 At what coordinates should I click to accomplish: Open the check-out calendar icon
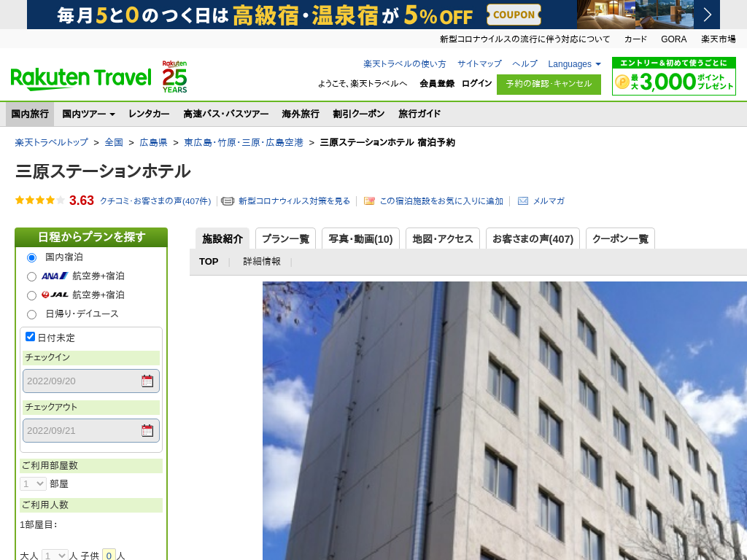pos(147,430)
